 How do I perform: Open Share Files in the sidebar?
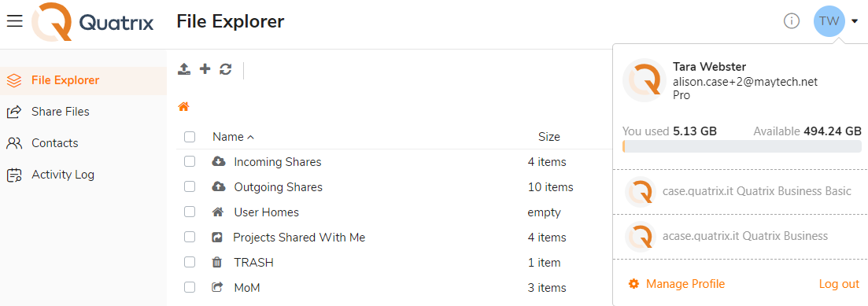[61, 112]
